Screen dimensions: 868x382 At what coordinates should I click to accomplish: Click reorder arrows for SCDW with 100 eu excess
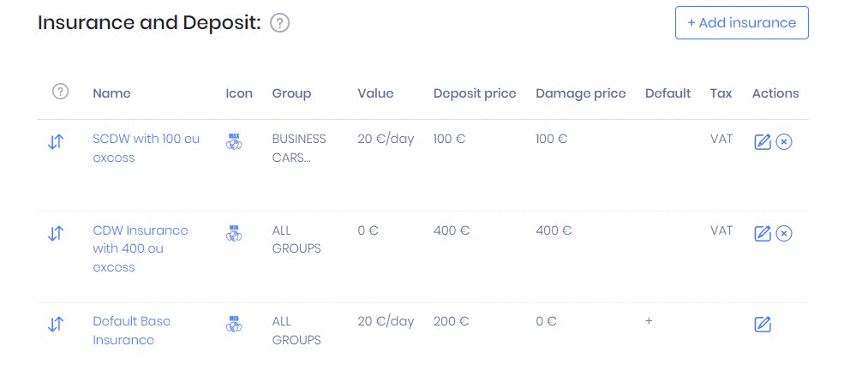pyautogui.click(x=56, y=142)
